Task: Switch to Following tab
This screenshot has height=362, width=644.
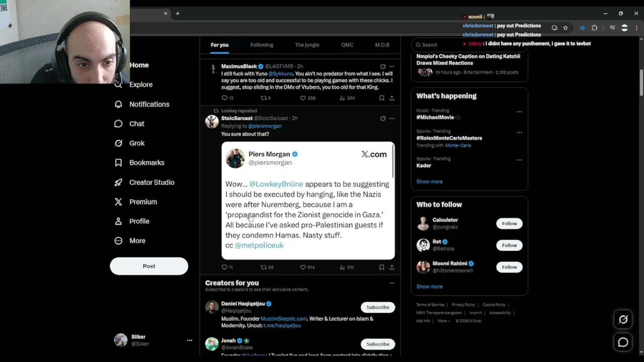Action: [x=262, y=45]
